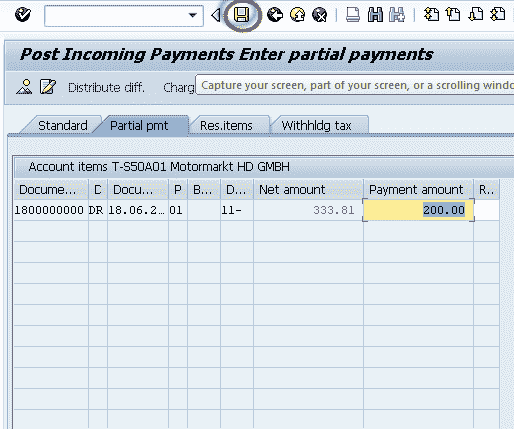Click the Print icon

point(353,15)
